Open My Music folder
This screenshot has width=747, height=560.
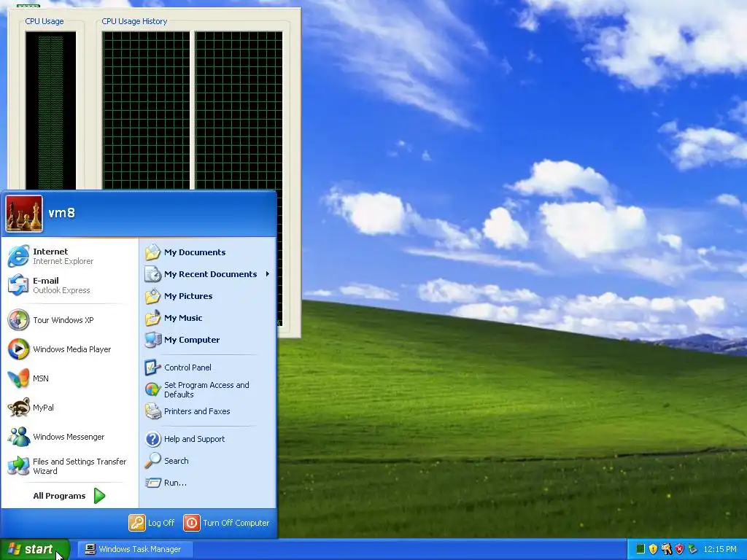point(208,318)
